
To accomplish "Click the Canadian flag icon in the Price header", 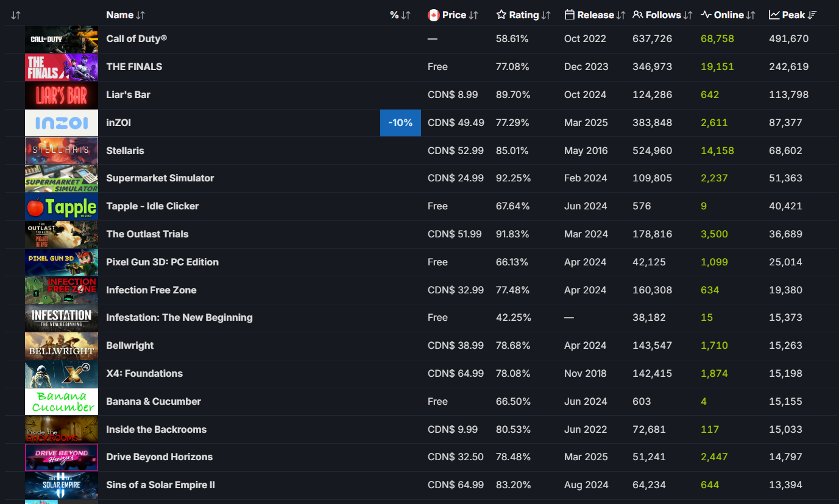I will point(434,15).
